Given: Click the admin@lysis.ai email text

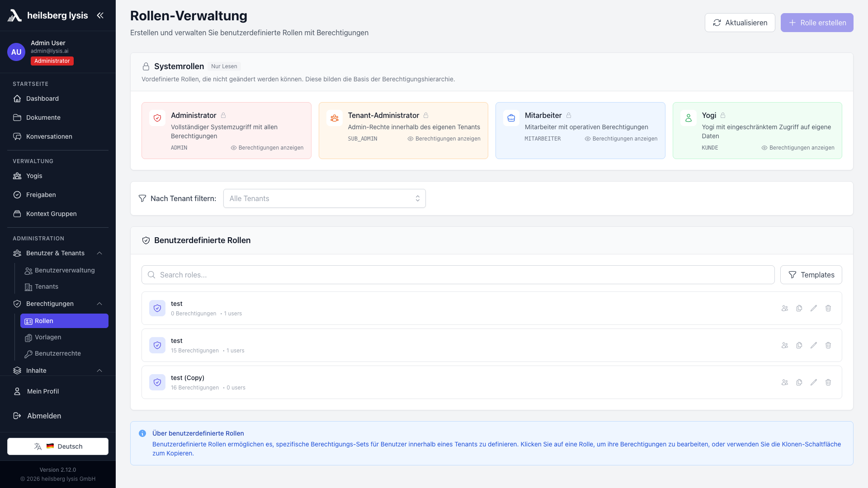Looking at the screenshot, I should pyautogui.click(x=50, y=51).
